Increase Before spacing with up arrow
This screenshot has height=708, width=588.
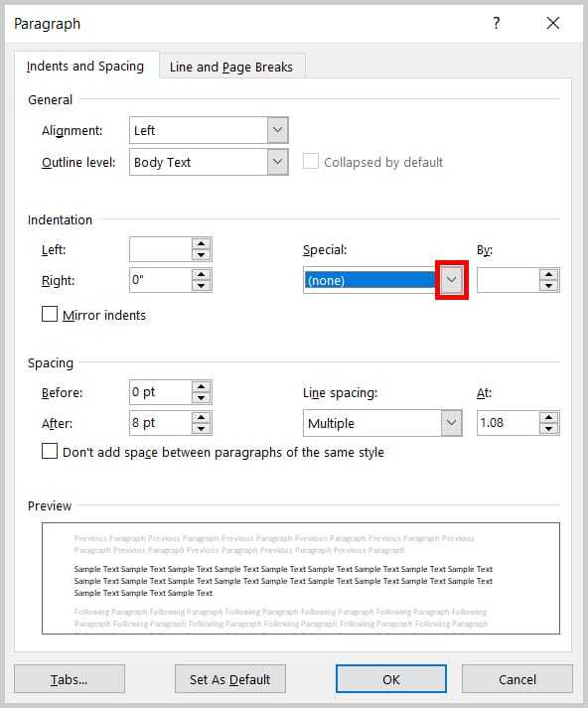pos(201,386)
